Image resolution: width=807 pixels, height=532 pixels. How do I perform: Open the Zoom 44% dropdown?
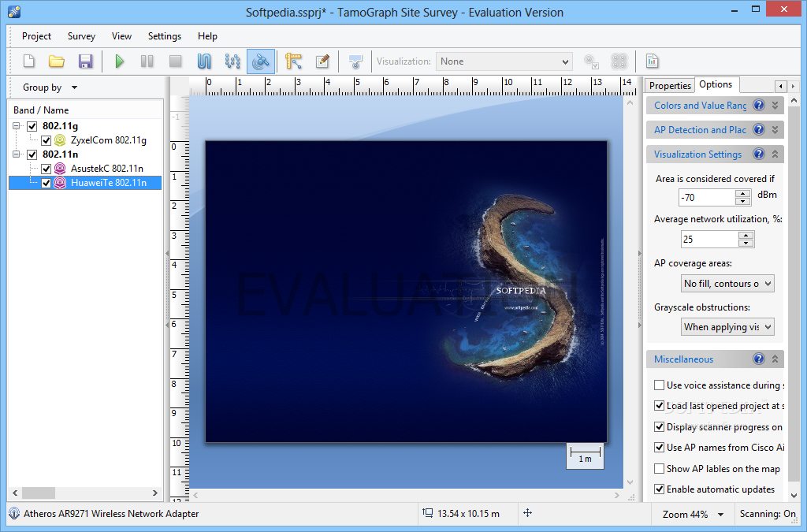click(693, 514)
